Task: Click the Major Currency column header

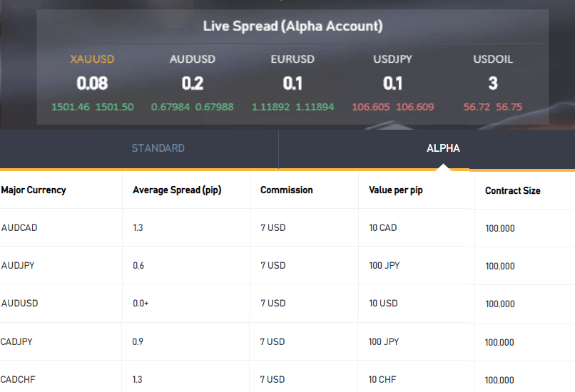Action: (x=34, y=190)
